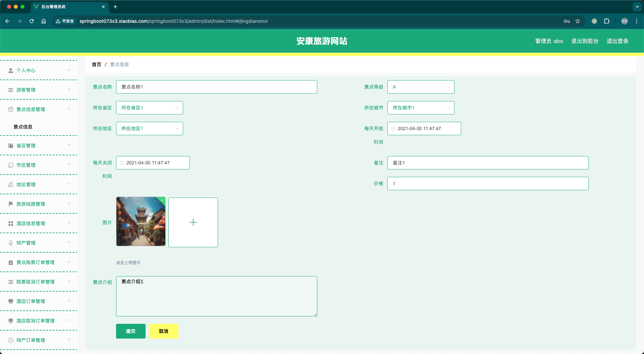
Task: Expand 省区管理 with its chevron
Action: pyautogui.click(x=69, y=145)
